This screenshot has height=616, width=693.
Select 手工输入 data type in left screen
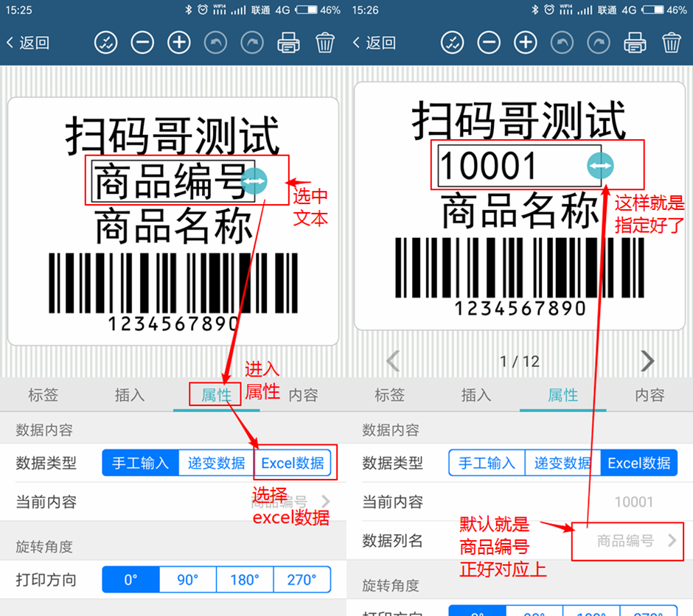140,463
